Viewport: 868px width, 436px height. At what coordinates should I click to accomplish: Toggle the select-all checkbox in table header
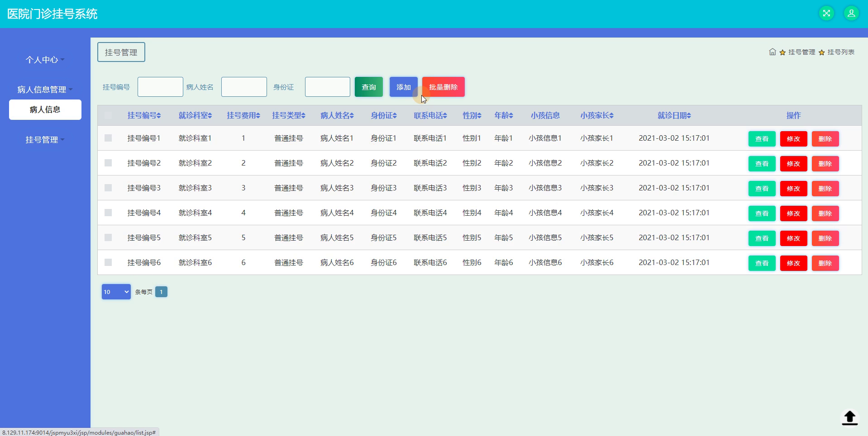pos(108,115)
